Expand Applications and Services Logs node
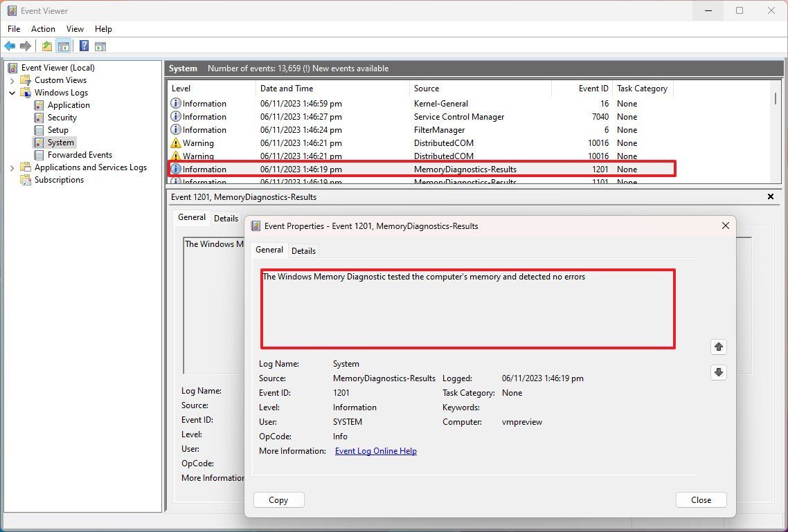The image size is (788, 532). click(12, 167)
